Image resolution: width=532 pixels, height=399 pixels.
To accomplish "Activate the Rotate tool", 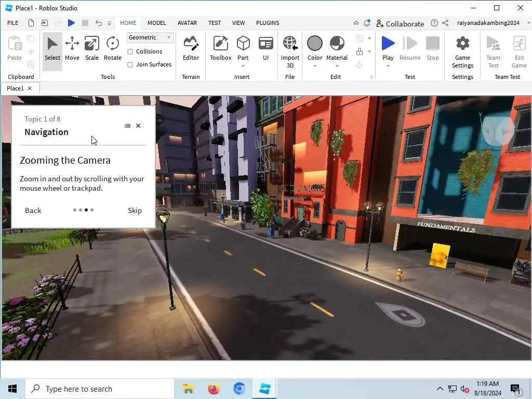I will 112,49.
